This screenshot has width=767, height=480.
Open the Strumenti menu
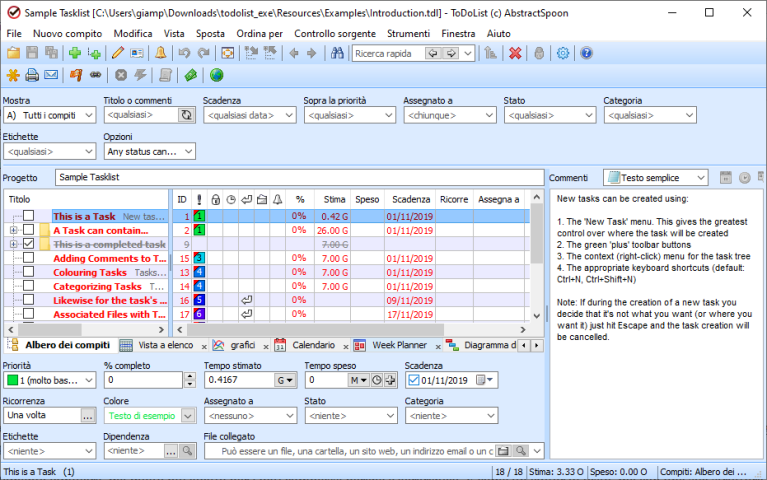coord(408,33)
